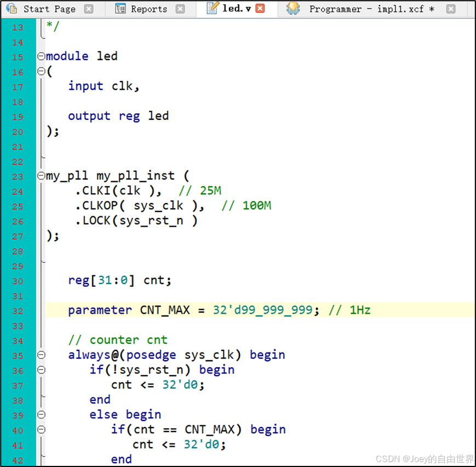
Task: Collapse the always block fold at line 35
Action: (x=41, y=355)
